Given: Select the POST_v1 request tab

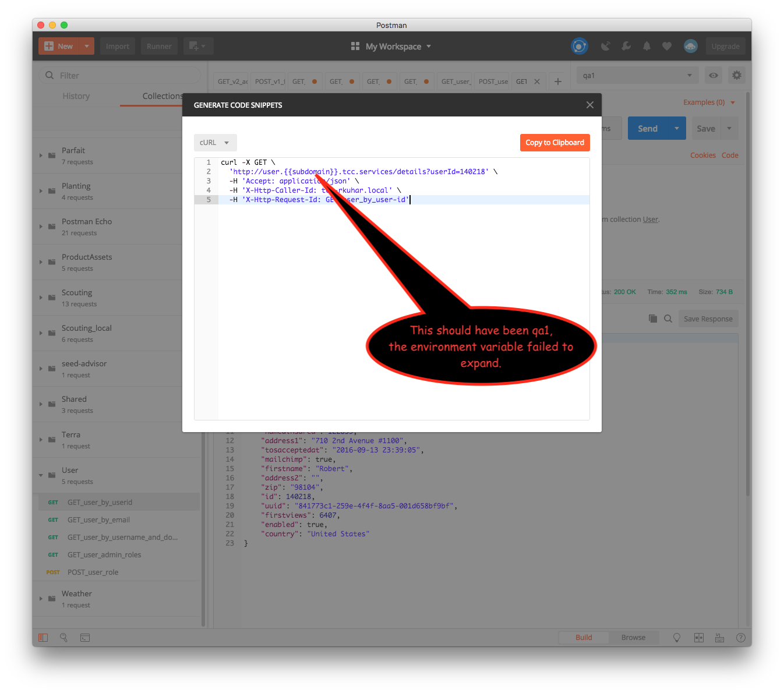Looking at the screenshot, I should point(269,82).
